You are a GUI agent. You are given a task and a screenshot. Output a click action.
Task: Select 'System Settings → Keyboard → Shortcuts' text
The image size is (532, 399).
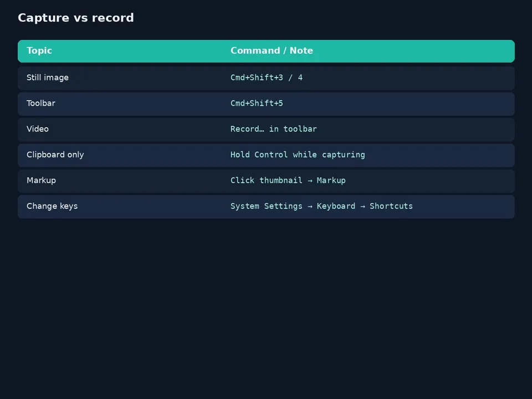(x=321, y=206)
